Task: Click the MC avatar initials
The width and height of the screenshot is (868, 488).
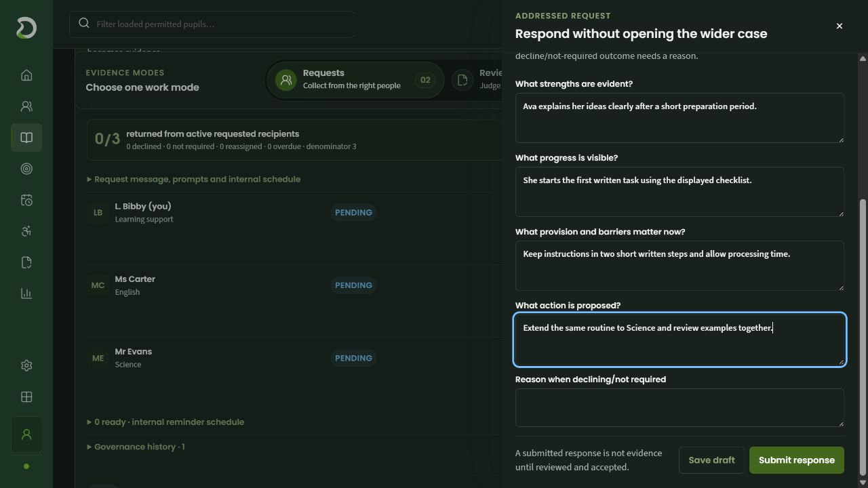Action: coord(98,285)
